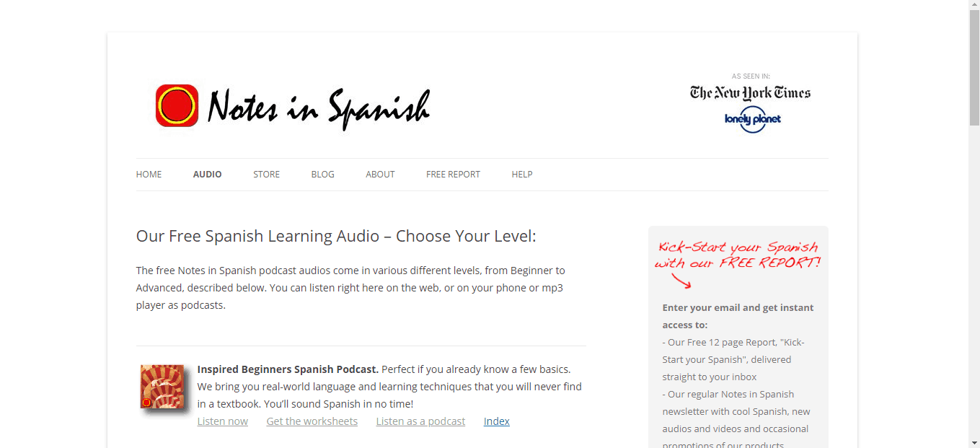Open the Index link
Image resolution: width=980 pixels, height=448 pixels.
(496, 421)
